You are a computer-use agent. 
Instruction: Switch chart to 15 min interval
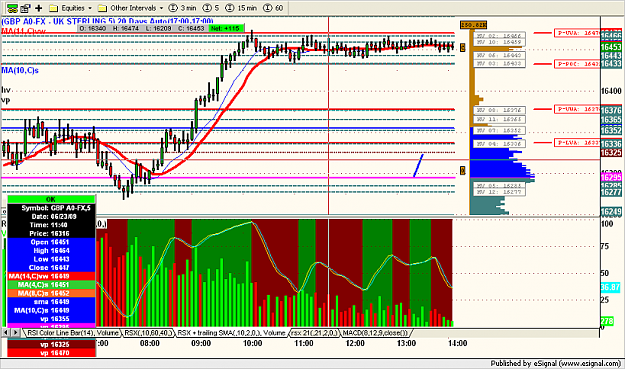(240, 8)
